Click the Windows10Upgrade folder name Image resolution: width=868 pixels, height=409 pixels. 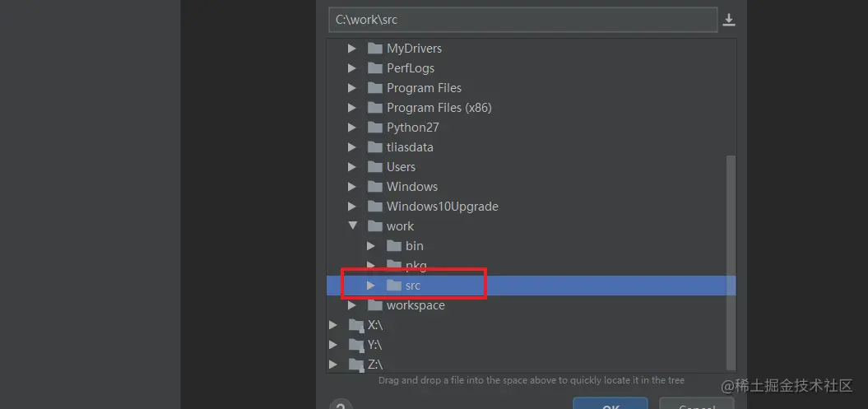[x=443, y=207]
